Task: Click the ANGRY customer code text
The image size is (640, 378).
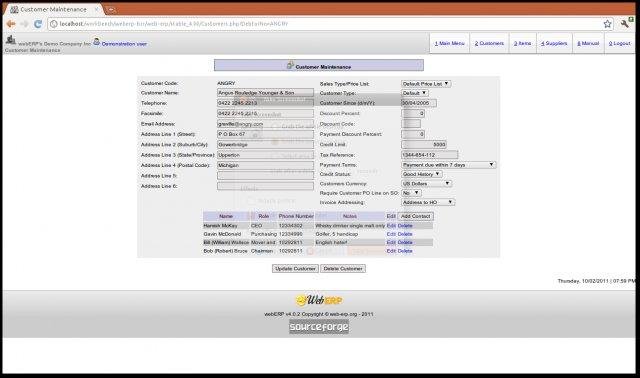Action: (x=226, y=83)
